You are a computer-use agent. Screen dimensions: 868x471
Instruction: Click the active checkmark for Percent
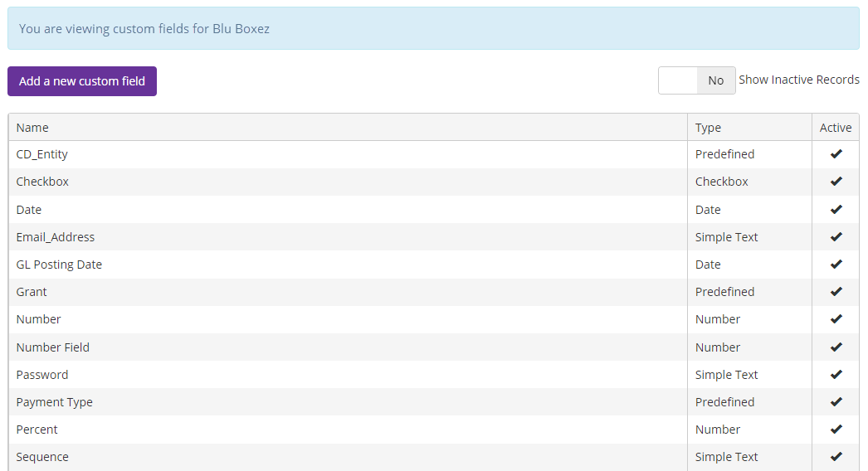[x=836, y=429]
